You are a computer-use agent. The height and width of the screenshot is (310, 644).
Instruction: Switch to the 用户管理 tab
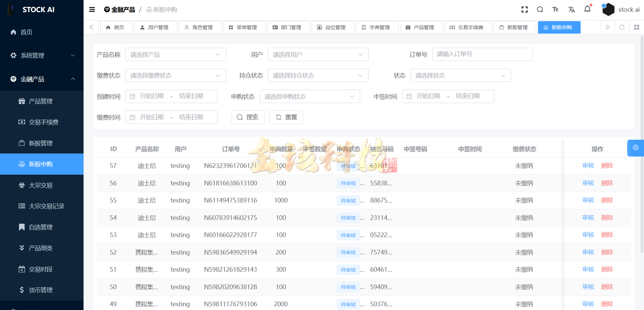click(156, 27)
